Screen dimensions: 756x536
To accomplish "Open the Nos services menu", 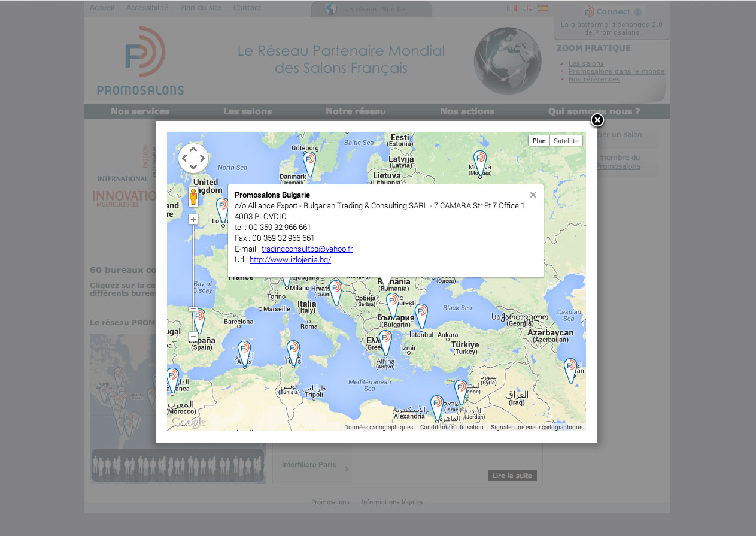I will 140,111.
